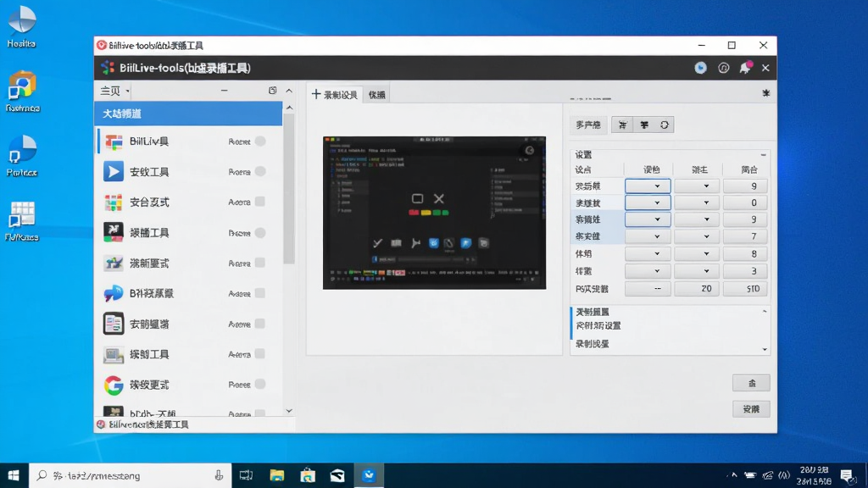Open right dropdown in row with value 8
This screenshot has width=868, height=488.
tap(697, 253)
